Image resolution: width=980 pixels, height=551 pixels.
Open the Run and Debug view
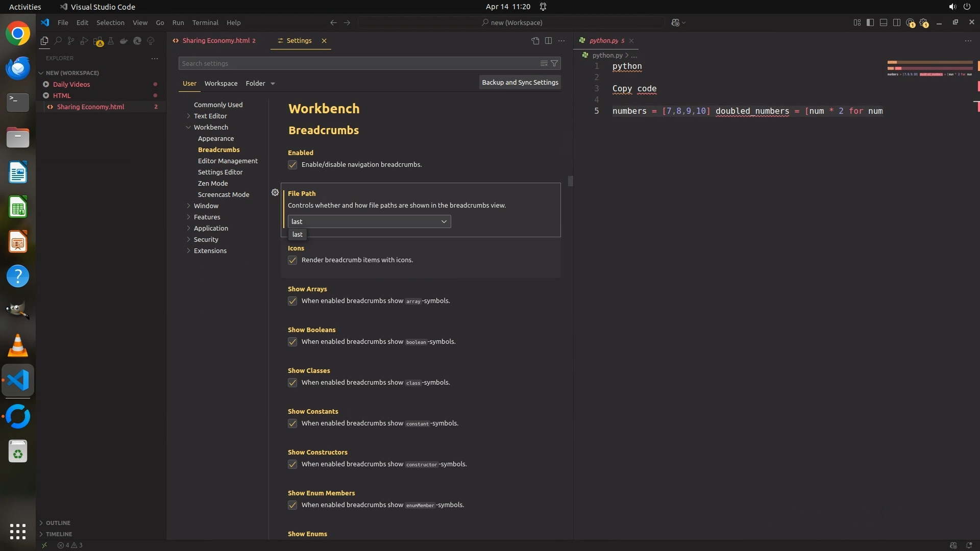coord(84,41)
